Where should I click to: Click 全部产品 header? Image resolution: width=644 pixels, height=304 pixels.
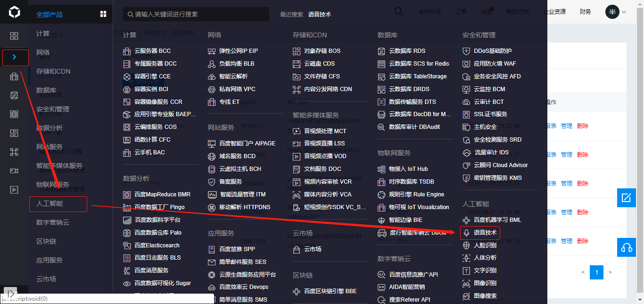tap(50, 15)
